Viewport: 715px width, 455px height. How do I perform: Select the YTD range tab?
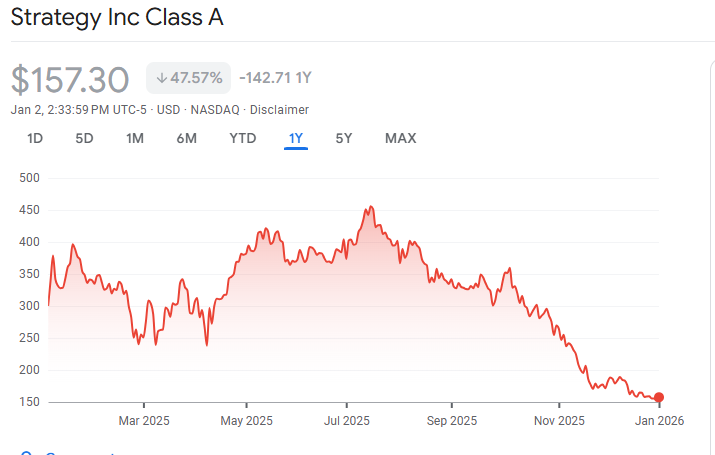[x=242, y=138]
